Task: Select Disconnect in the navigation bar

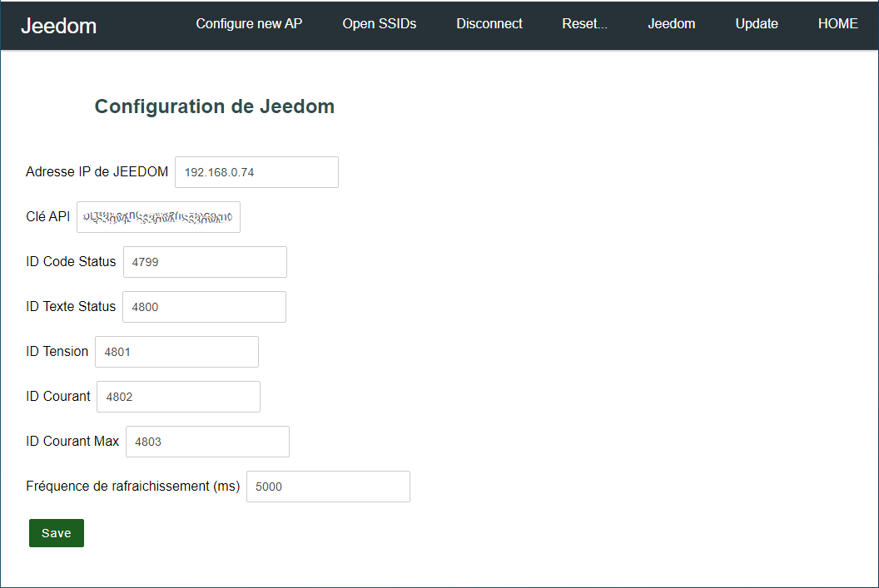Action: 489,23
